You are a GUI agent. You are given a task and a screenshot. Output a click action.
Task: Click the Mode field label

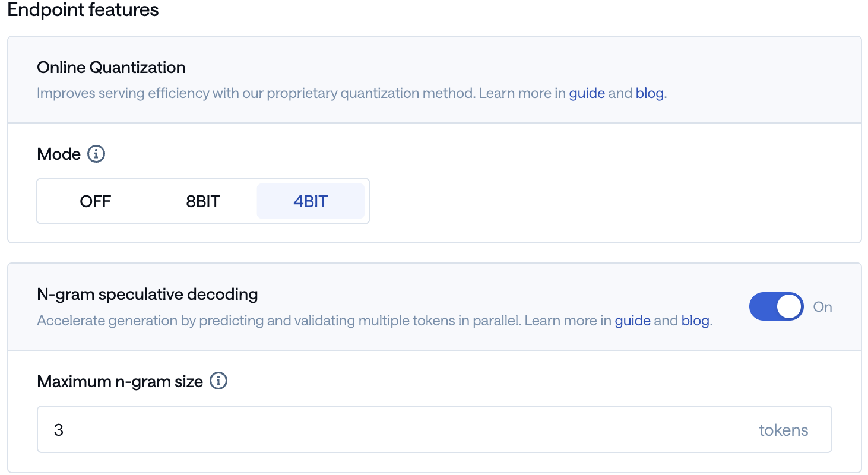[59, 154]
